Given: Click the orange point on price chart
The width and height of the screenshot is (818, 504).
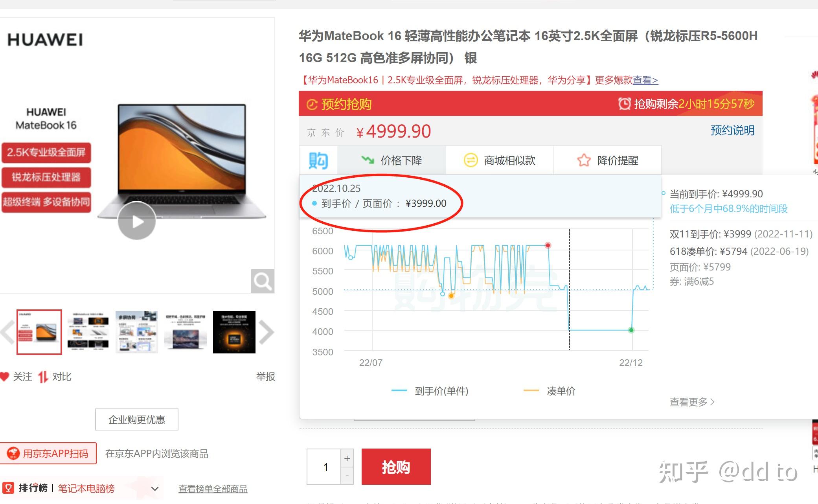Looking at the screenshot, I should (451, 296).
